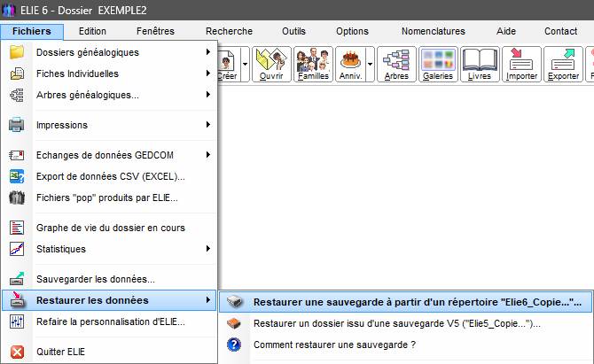Choose Restaurer un dossier issu d'une sauvegarde V5
The height and width of the screenshot is (364, 594).
tap(406, 323)
